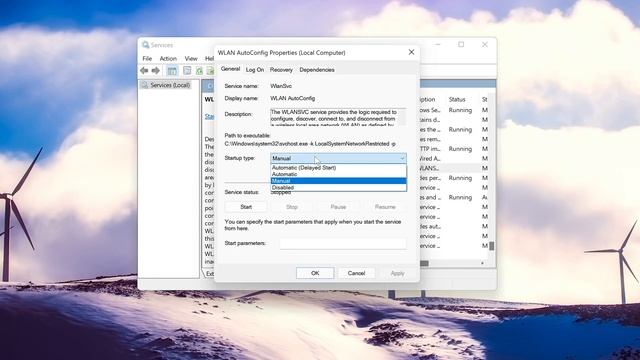Screen dimensions: 640x360
Task: Click the greyed-out Pause button
Action: point(338,207)
